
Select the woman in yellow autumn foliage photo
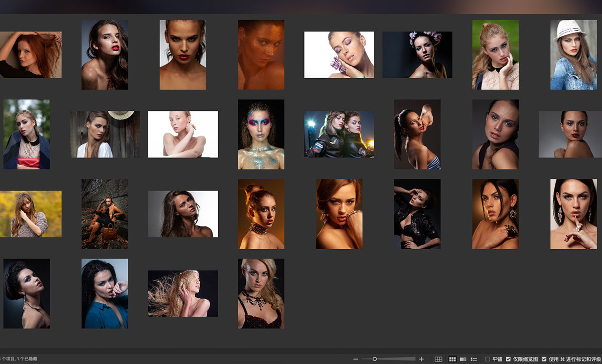click(x=30, y=214)
